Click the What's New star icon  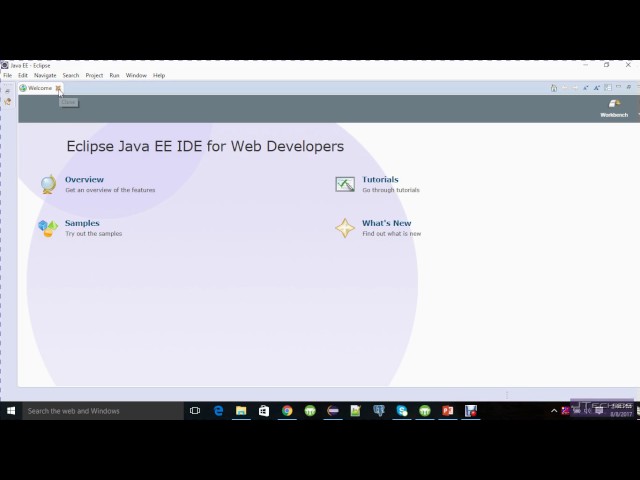pos(345,228)
